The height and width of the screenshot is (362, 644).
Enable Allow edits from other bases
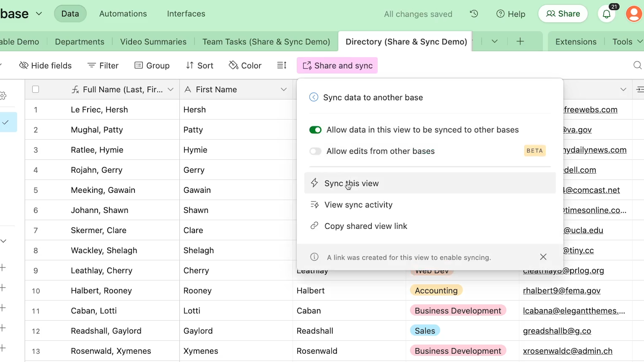315,151
